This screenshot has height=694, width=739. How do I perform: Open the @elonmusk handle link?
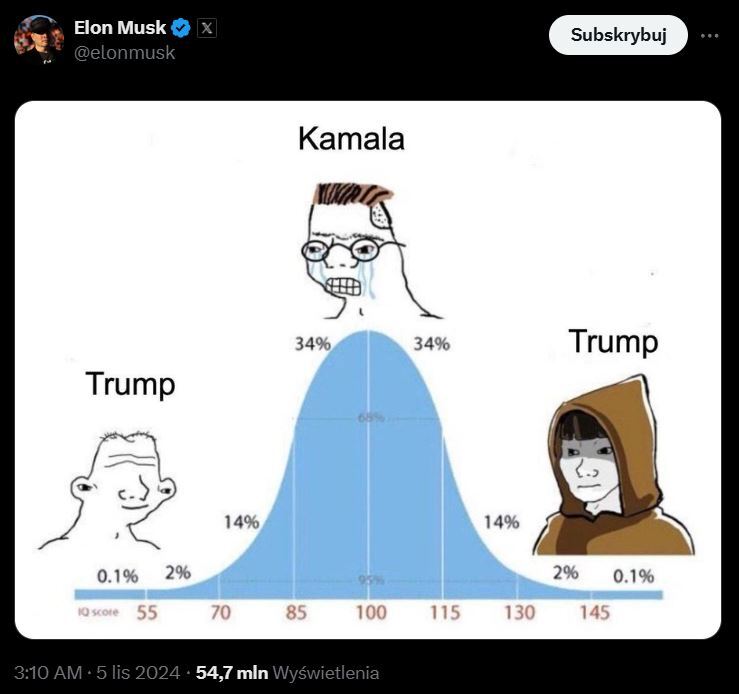[x=125, y=53]
